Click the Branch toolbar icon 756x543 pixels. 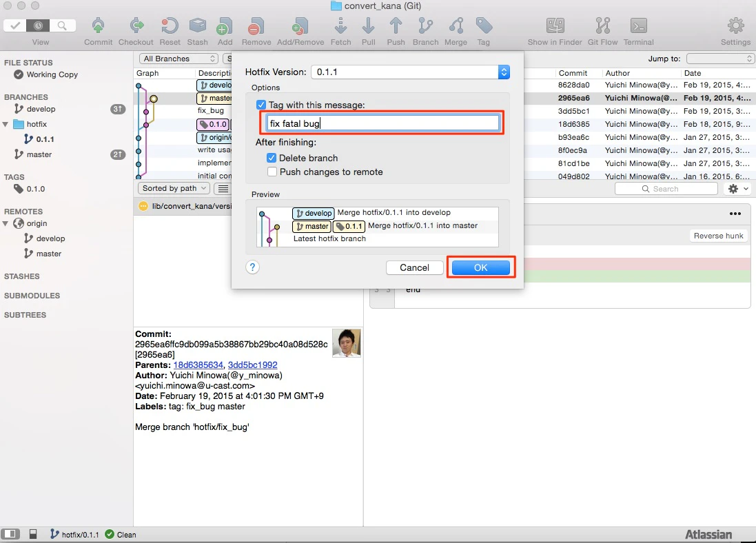point(425,26)
